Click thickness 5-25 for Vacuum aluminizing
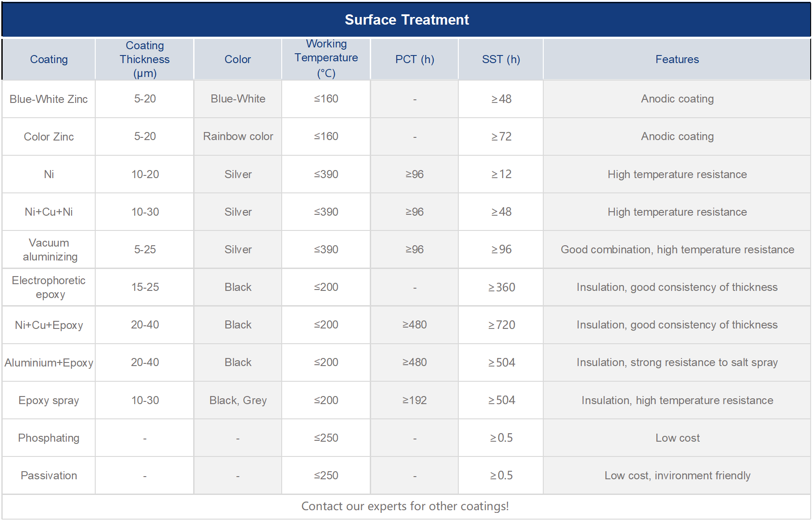812x520 pixels. (145, 249)
